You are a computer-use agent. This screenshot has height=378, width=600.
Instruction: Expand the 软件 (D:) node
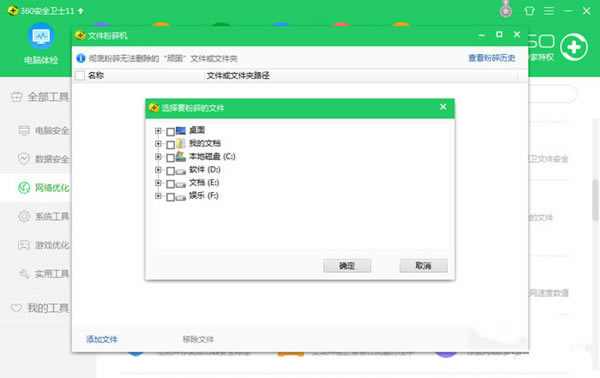pos(158,170)
